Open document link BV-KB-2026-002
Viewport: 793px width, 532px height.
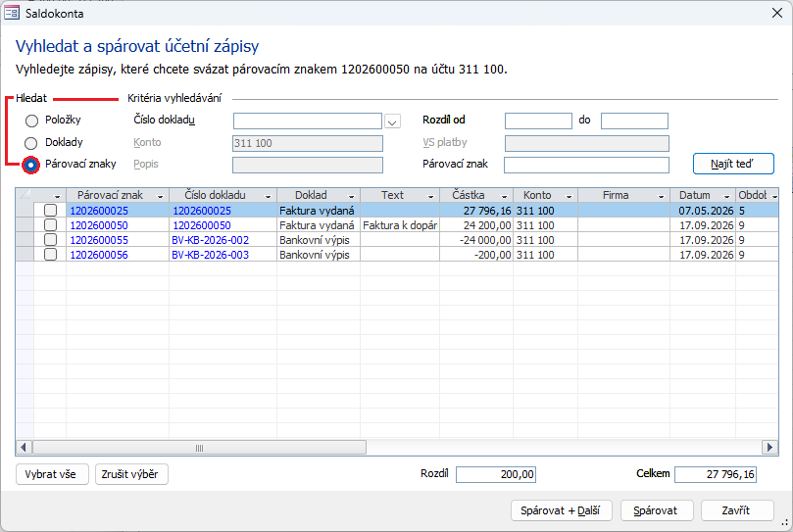(x=211, y=240)
